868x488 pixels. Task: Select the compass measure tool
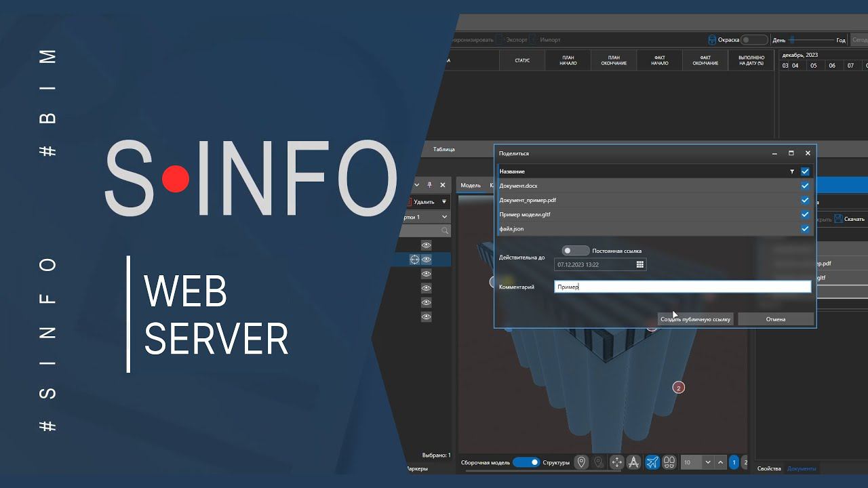[x=633, y=462]
